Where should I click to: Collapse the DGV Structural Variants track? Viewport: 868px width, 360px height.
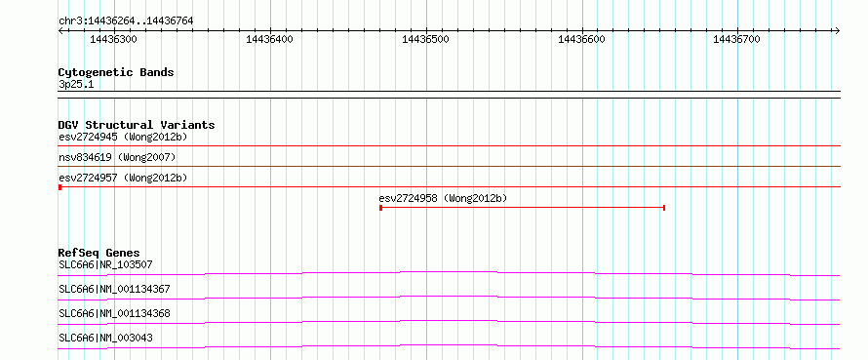(x=137, y=125)
